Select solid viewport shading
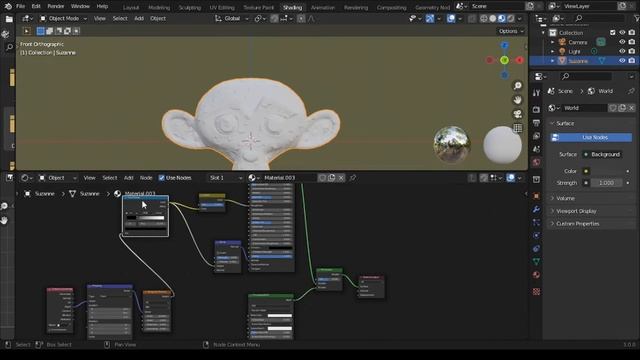 tap(493, 18)
